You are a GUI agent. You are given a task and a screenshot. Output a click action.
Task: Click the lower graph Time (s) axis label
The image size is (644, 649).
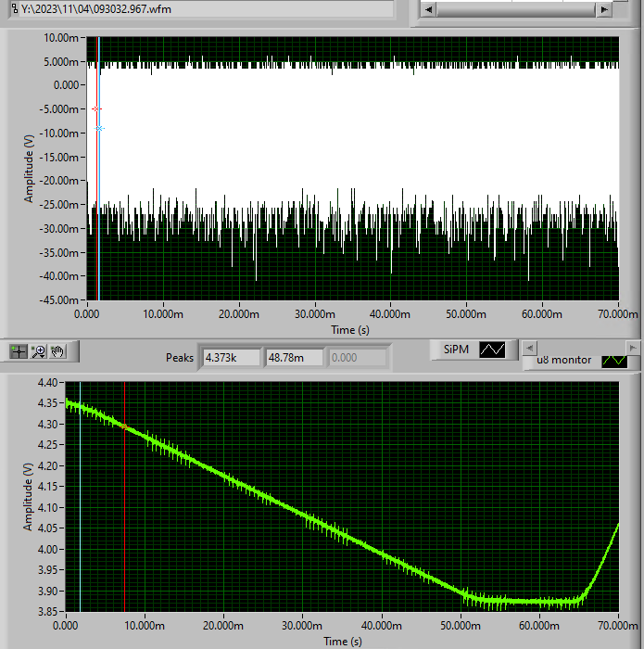[343, 642]
